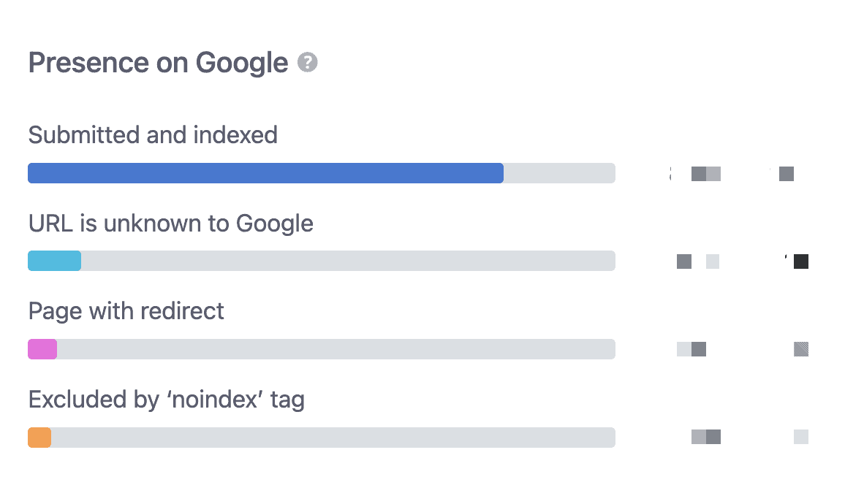Click gray unfilled part of Page with redirect bar

click(x=336, y=349)
